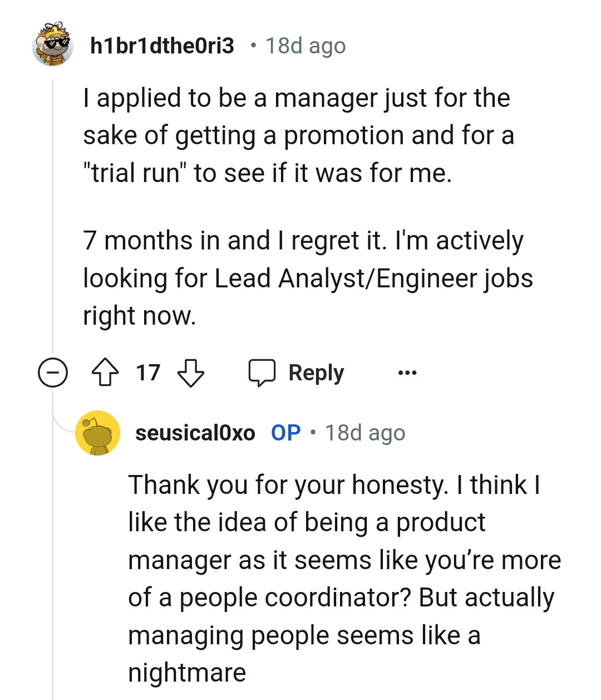
Task: Click seusical0xo's snoo avatar
Action: pyautogui.click(x=98, y=433)
